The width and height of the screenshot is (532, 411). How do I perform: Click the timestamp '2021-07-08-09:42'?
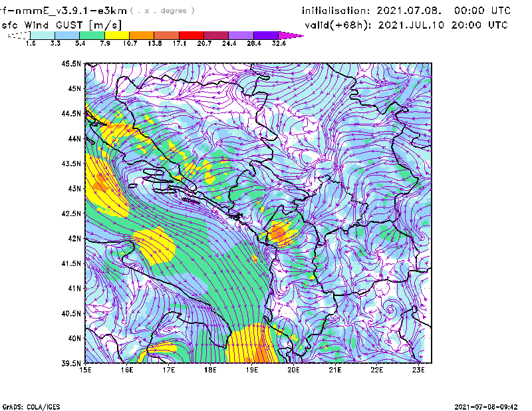[x=486, y=407]
